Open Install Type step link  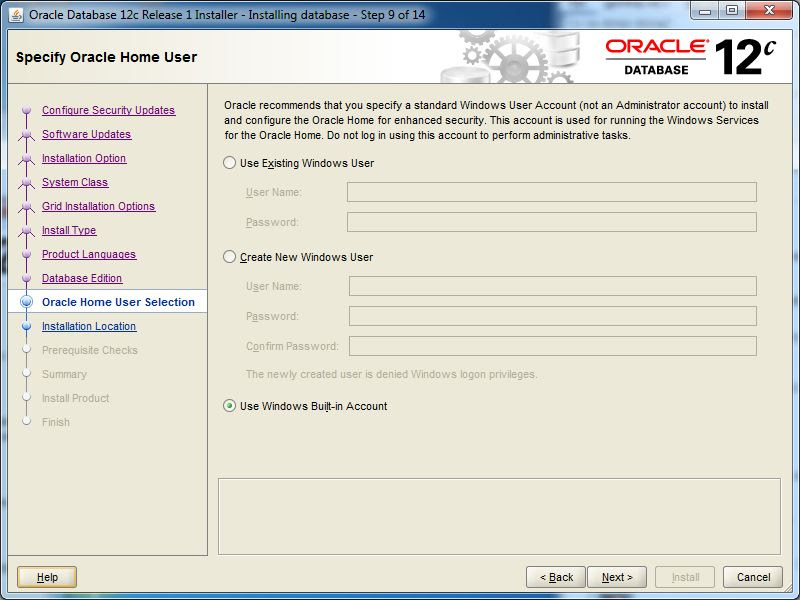(69, 230)
